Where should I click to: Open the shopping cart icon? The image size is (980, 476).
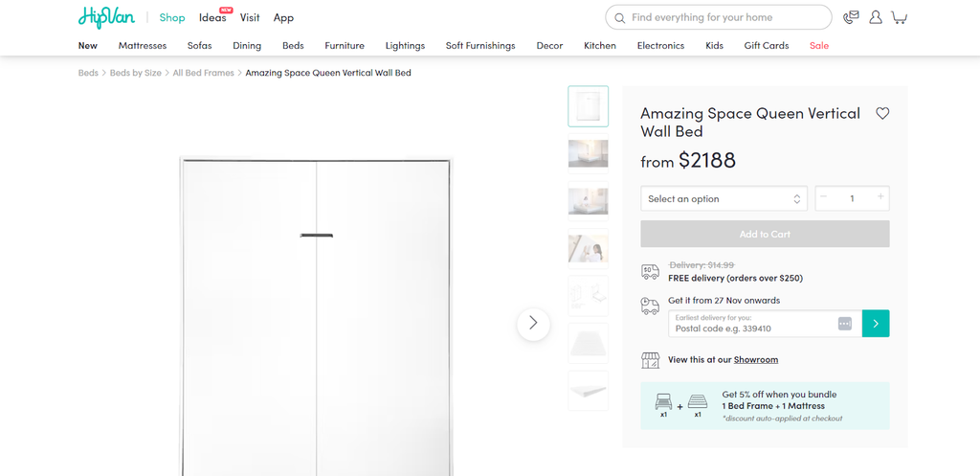899,17
